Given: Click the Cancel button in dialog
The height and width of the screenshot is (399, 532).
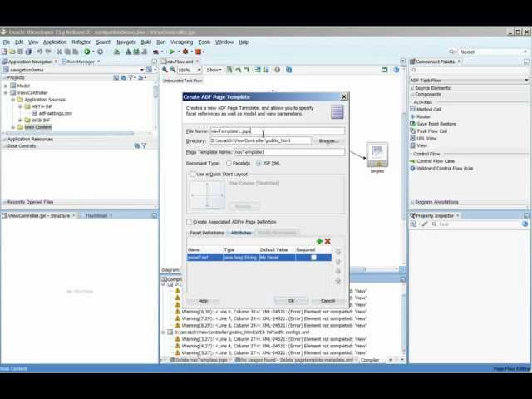Looking at the screenshot, I should pos(328,301).
